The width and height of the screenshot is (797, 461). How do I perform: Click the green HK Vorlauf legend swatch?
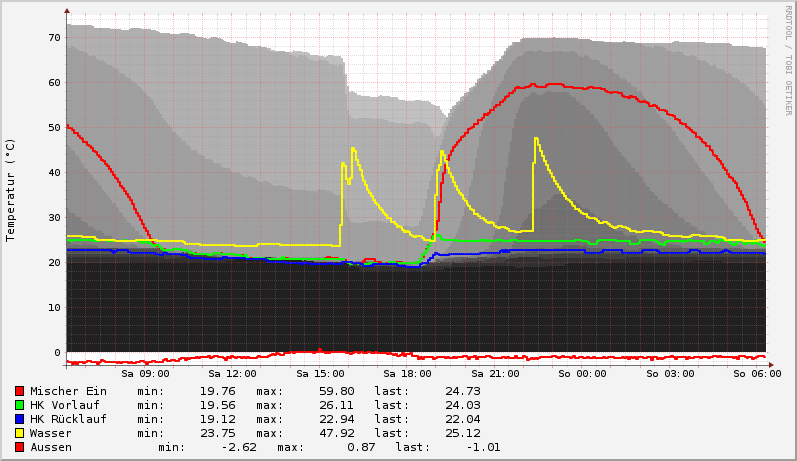[x=19, y=405]
